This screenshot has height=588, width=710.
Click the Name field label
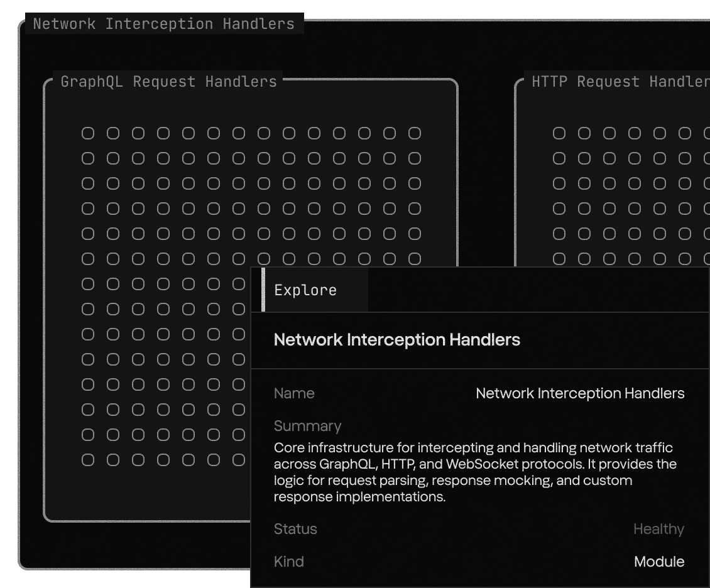(294, 393)
